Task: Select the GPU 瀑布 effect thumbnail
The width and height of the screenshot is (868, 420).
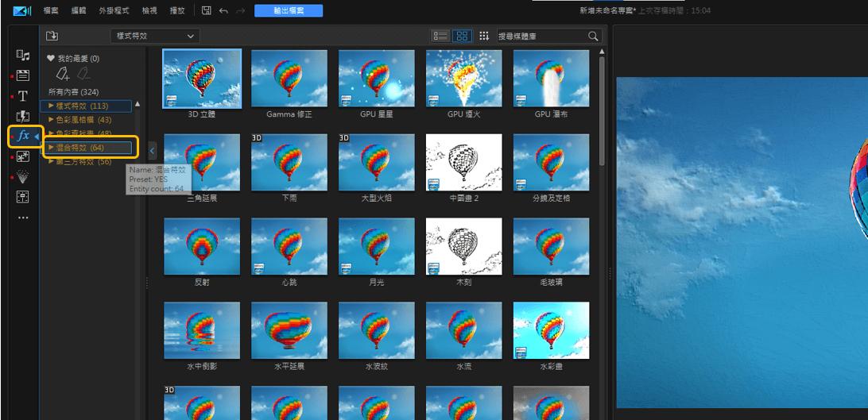Action: (x=552, y=78)
